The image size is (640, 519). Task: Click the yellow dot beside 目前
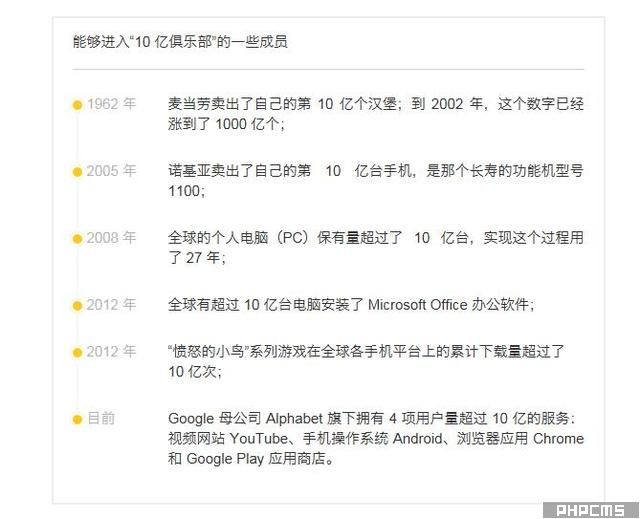coord(77,419)
